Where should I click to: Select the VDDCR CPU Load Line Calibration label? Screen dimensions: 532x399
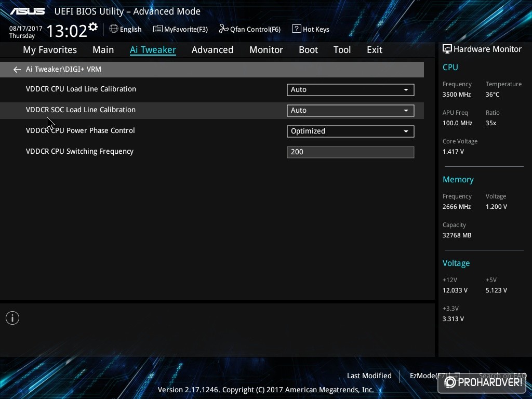[x=81, y=89]
